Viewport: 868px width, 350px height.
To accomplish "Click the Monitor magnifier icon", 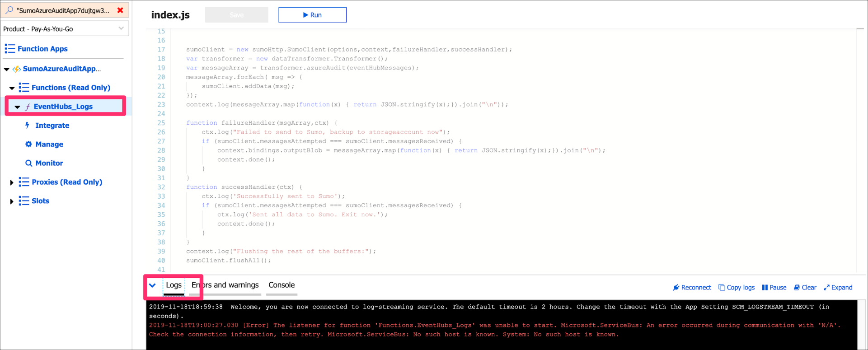I will click(x=28, y=163).
